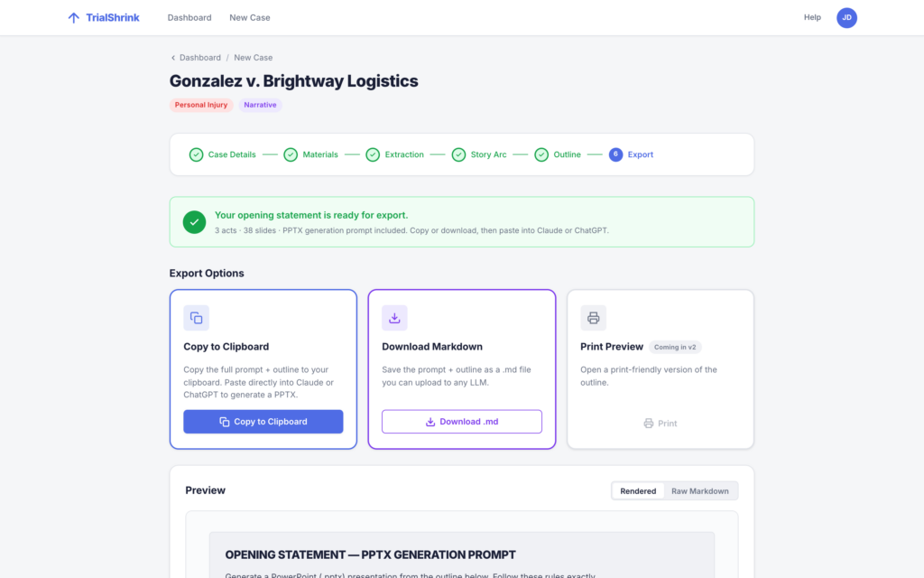Open New Case in top navigation

tap(249, 18)
